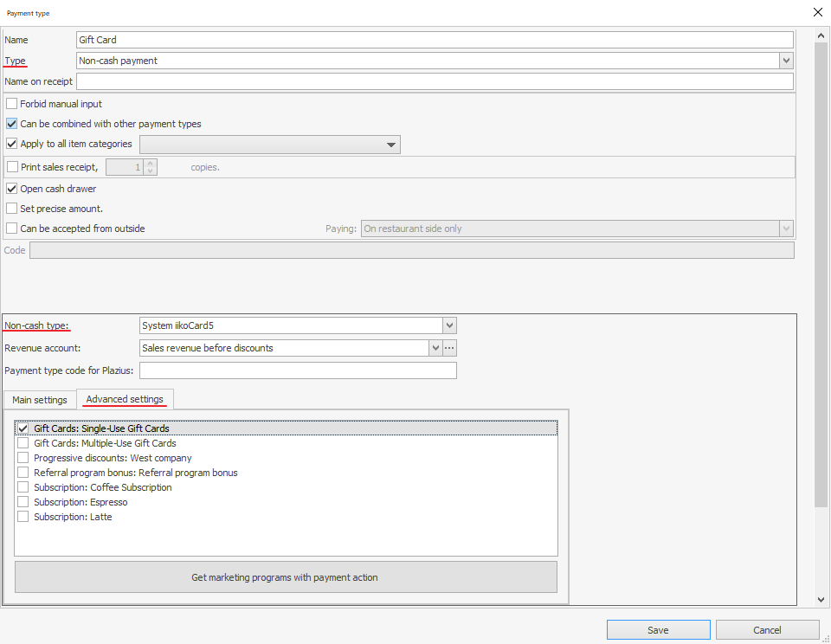The width and height of the screenshot is (831, 644).
Task: Click the Save button
Action: [x=658, y=630]
